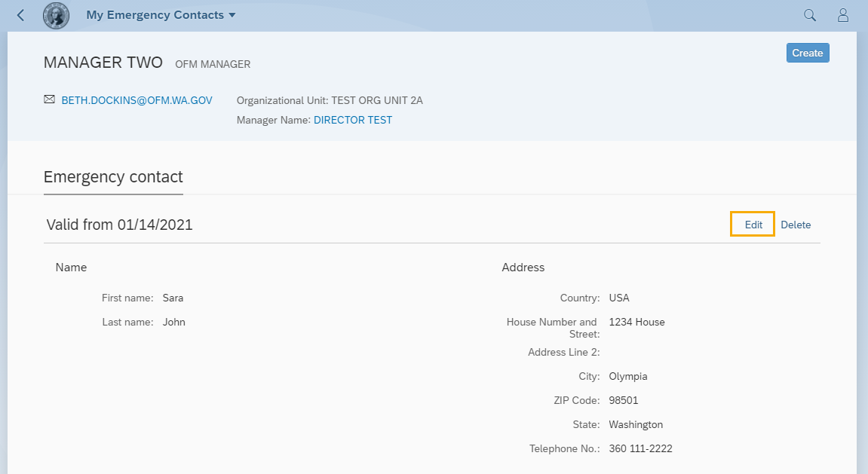868x474 pixels.
Task: Click the Washington state seal logo
Action: 56,15
